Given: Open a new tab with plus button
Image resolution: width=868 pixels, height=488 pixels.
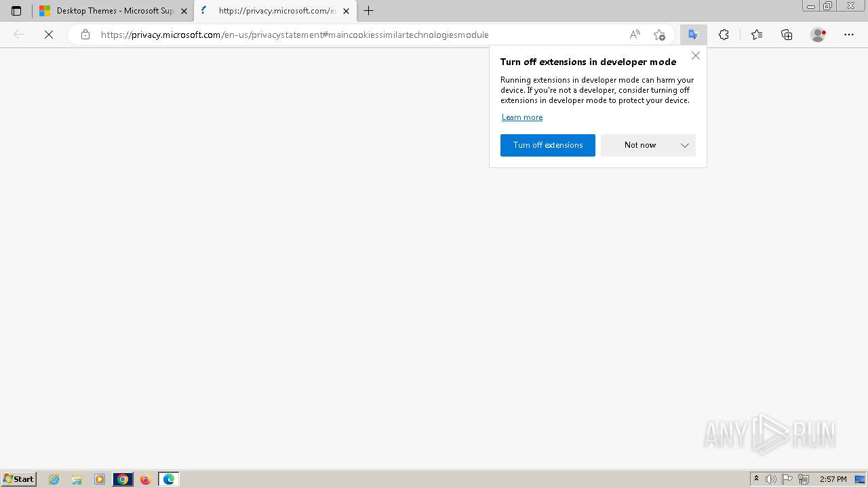Looking at the screenshot, I should pos(369,11).
